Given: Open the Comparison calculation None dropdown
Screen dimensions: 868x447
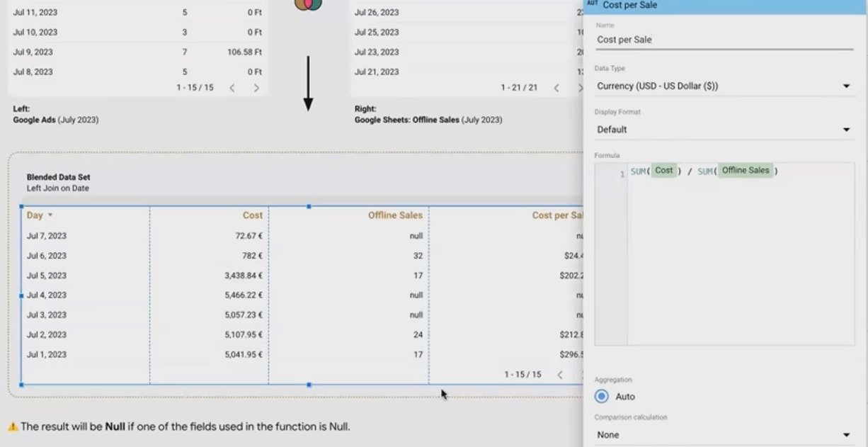Looking at the screenshot, I should click(723, 435).
